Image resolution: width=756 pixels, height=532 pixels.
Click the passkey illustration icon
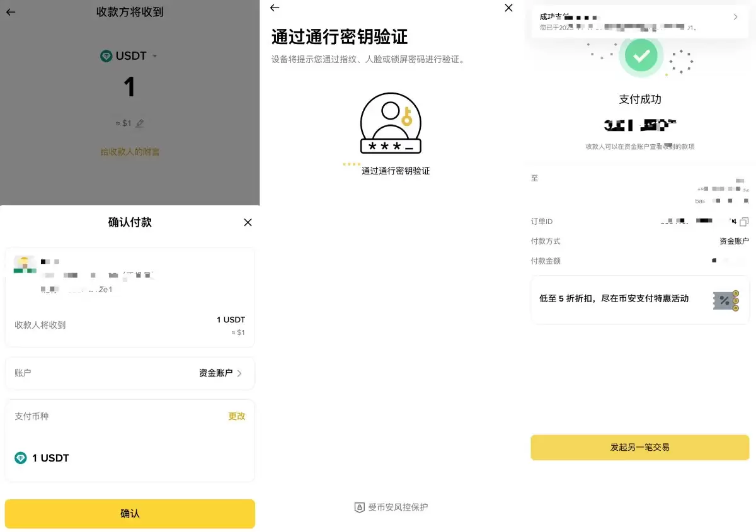[x=391, y=123]
